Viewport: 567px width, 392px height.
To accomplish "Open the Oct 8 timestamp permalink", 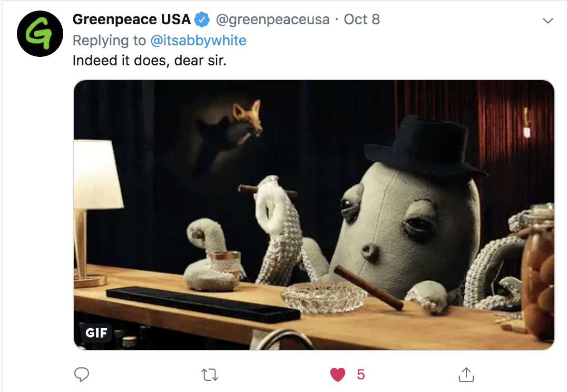I will [x=361, y=19].
